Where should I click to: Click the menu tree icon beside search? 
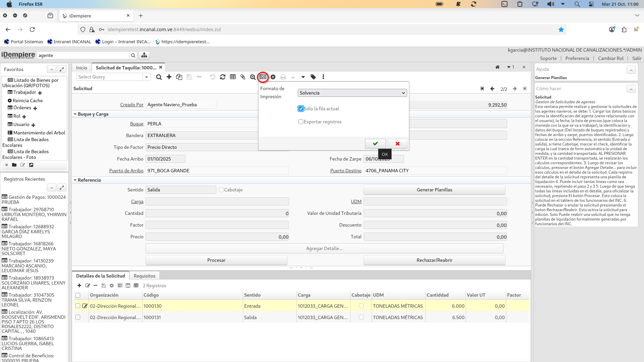(144, 55)
